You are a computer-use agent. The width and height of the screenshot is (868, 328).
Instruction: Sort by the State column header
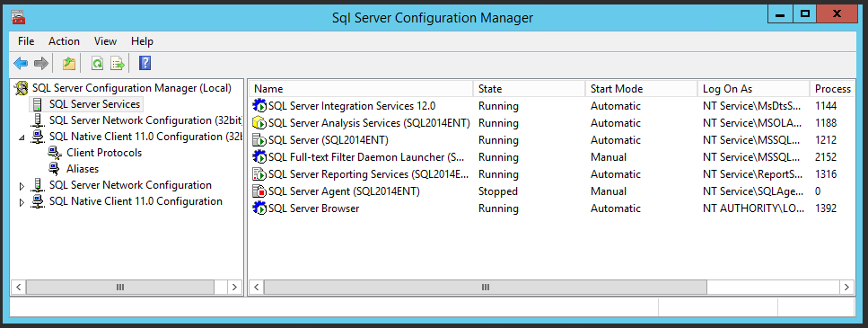coord(530,89)
